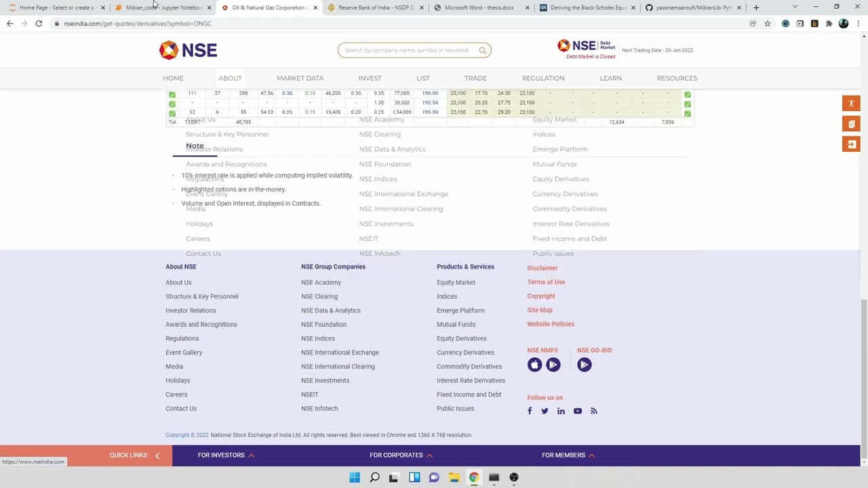Expand the FOR INVESTORS footer menu
The height and width of the screenshot is (488, 868).
pos(226,455)
